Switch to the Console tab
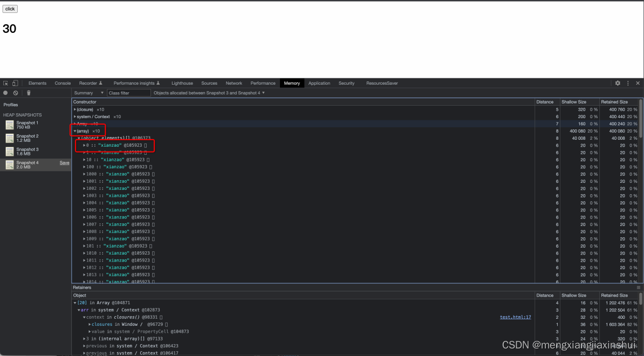Screen dimensions: 644x356 click(63, 83)
